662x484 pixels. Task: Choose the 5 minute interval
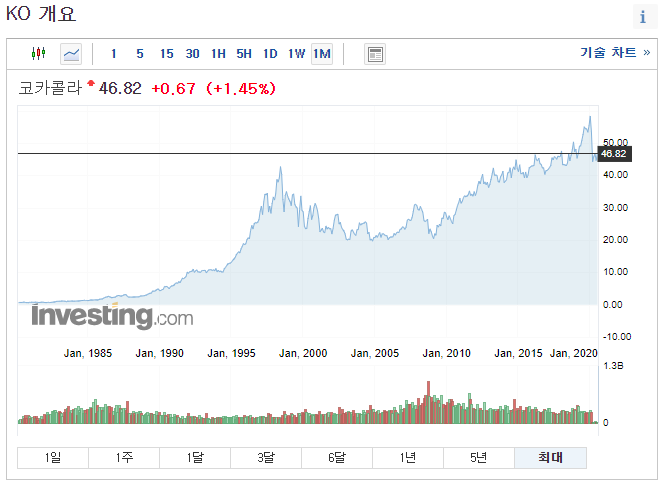[x=140, y=54]
